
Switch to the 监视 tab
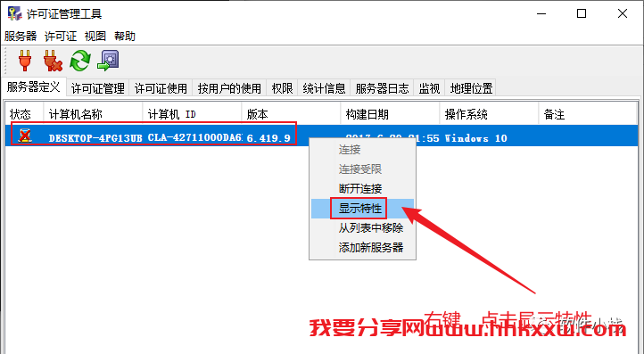(x=429, y=88)
